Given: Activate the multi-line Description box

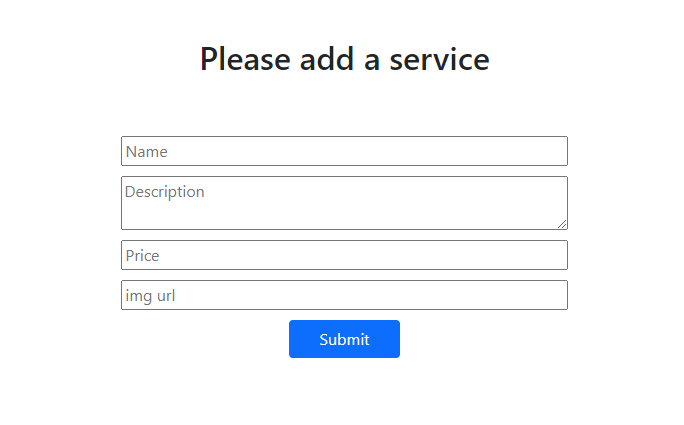Looking at the screenshot, I should [344, 203].
